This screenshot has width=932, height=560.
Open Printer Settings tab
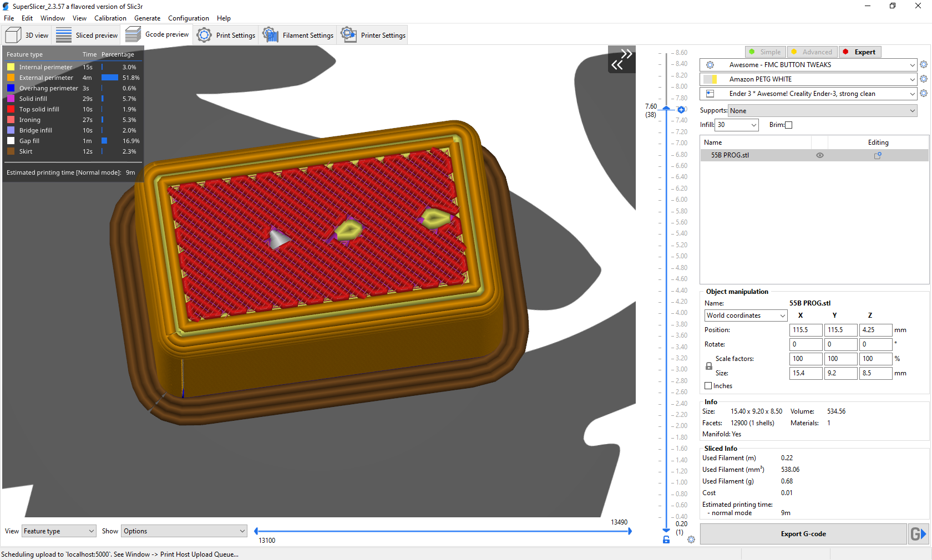point(373,35)
